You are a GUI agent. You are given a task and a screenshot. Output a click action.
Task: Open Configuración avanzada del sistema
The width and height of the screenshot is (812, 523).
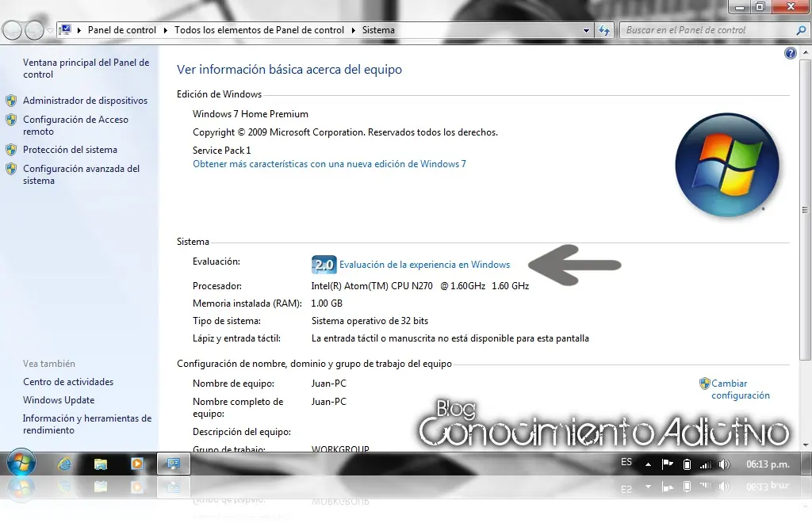[x=82, y=174]
